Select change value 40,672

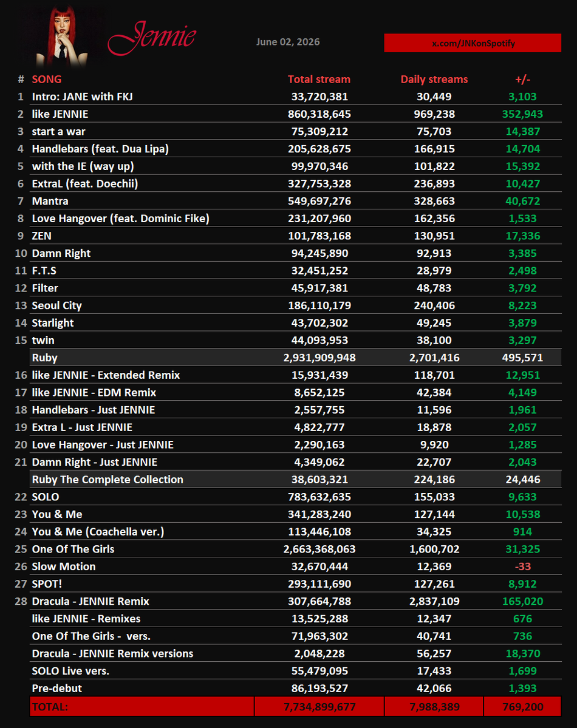click(x=523, y=201)
